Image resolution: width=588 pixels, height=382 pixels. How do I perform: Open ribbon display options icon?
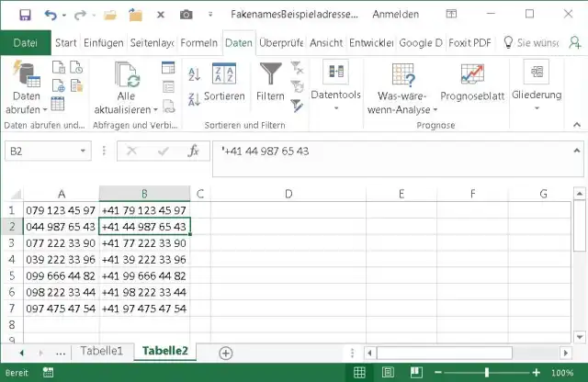click(x=451, y=14)
